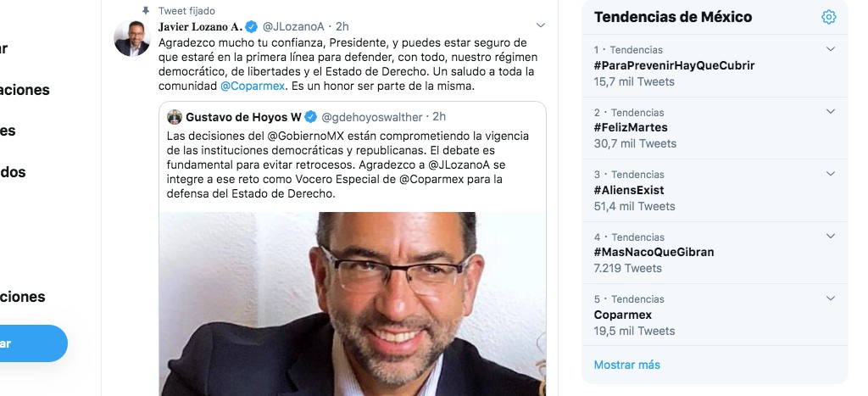This screenshot has width=868, height=396.
Task: Click Javier Lozano's verified badge
Action: (x=251, y=26)
